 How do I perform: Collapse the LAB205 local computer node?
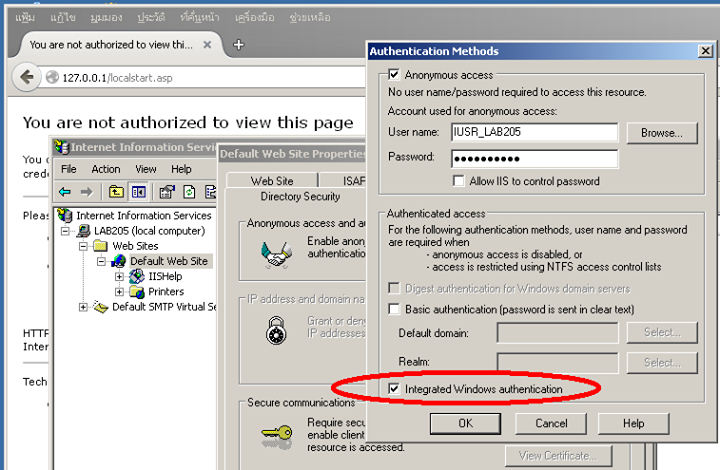pos(66,231)
